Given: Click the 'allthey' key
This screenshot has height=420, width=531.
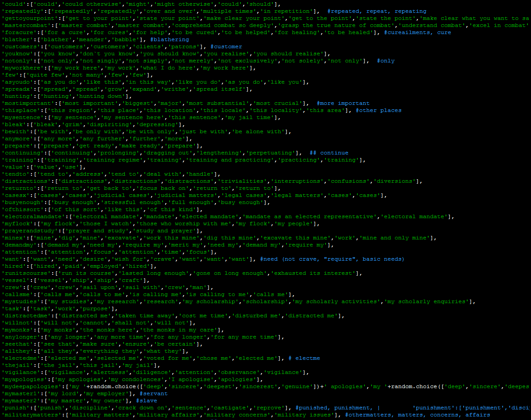Looking at the screenshot, I should click(17, 352).
